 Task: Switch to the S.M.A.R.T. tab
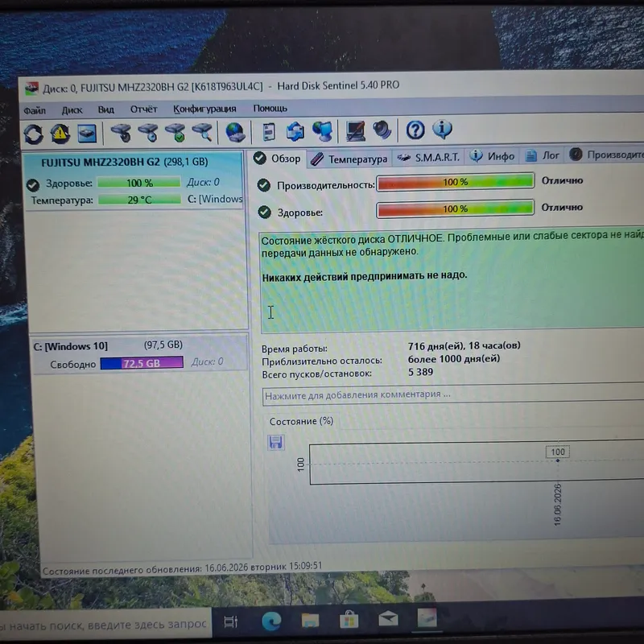pyautogui.click(x=428, y=157)
